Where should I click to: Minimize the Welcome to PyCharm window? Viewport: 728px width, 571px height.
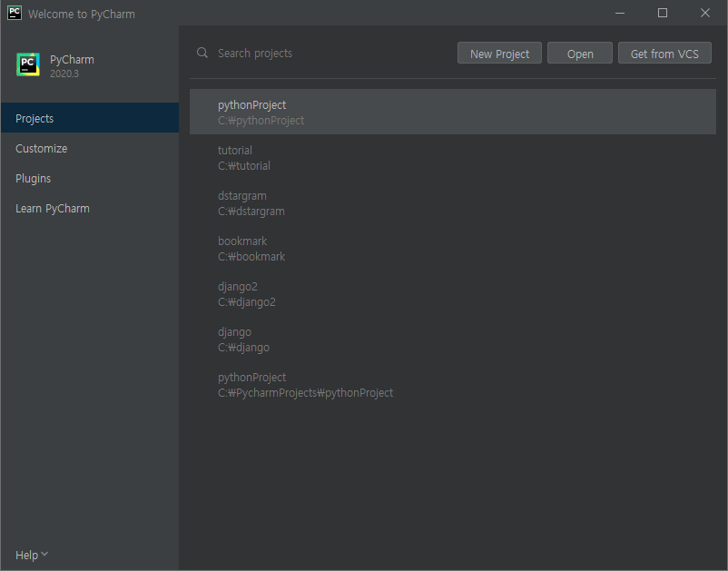[x=620, y=13]
